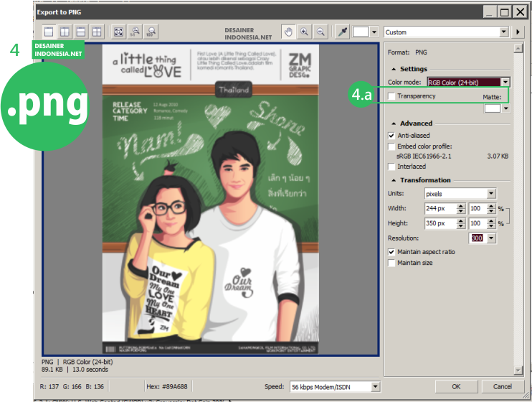The height and width of the screenshot is (402, 532).
Task: Select the Zoom out tool
Action: pyautogui.click(x=320, y=32)
